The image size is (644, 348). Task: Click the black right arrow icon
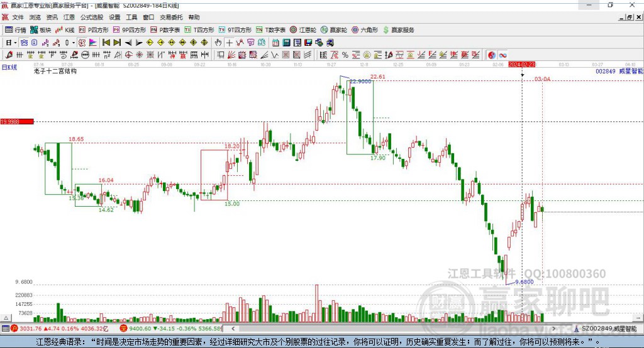pos(139,43)
